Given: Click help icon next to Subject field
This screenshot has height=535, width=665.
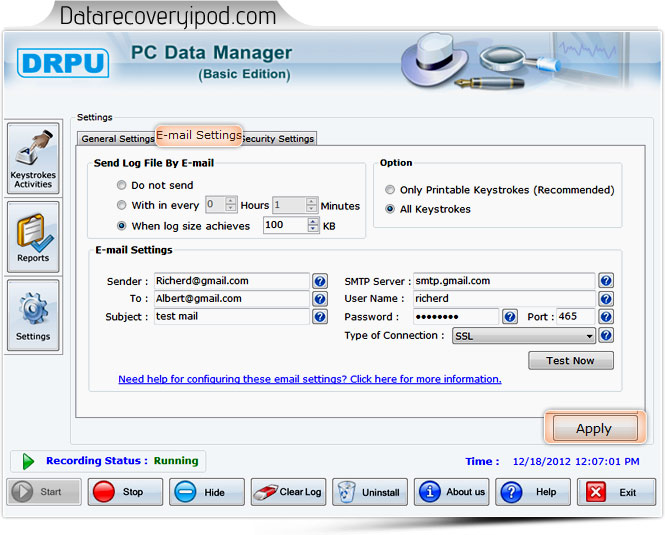Looking at the screenshot, I should pyautogui.click(x=320, y=317).
